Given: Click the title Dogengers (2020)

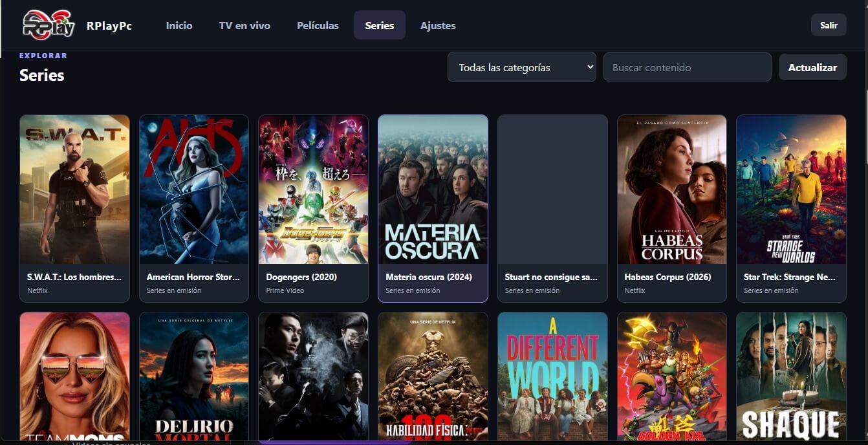Looking at the screenshot, I should [x=301, y=277].
